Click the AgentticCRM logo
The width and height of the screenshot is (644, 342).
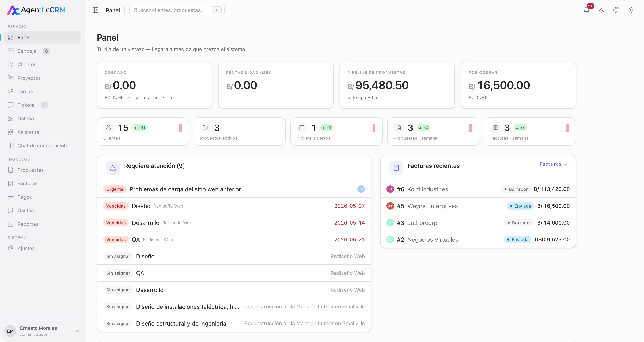[36, 10]
